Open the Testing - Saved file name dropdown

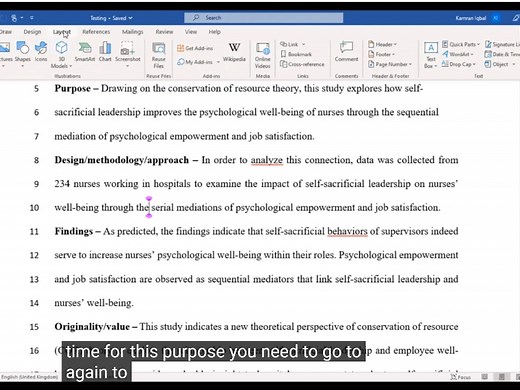[111, 18]
